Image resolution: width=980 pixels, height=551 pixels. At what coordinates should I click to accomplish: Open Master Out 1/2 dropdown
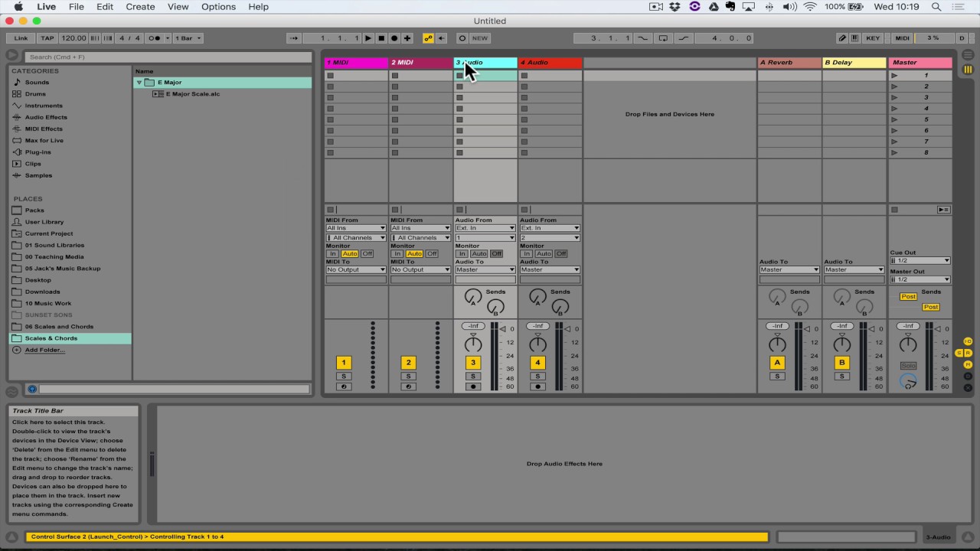coord(920,279)
